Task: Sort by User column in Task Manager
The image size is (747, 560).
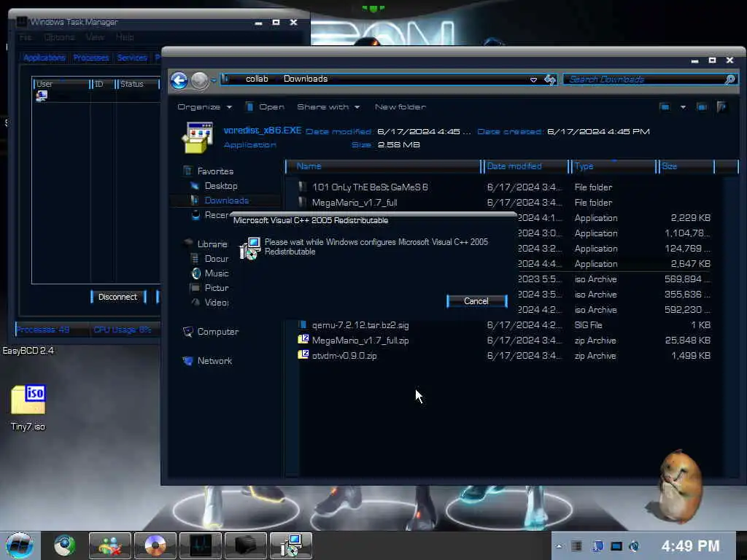Action: pos(61,84)
